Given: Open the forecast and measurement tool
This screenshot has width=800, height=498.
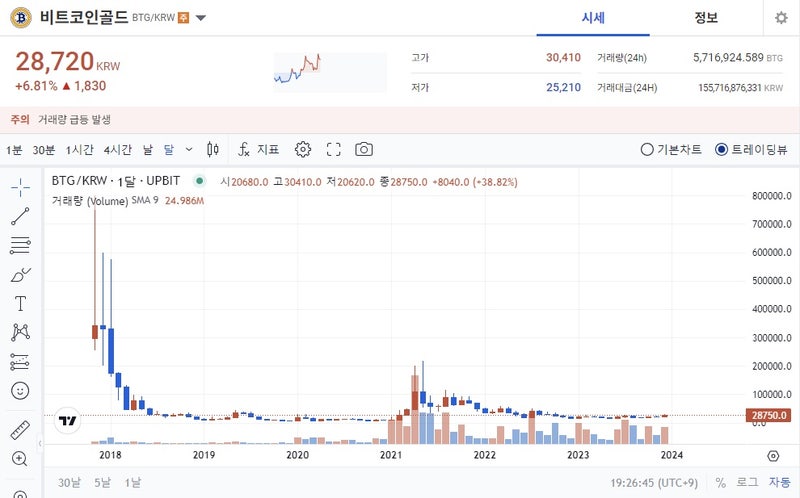Looking at the screenshot, I should (20, 362).
